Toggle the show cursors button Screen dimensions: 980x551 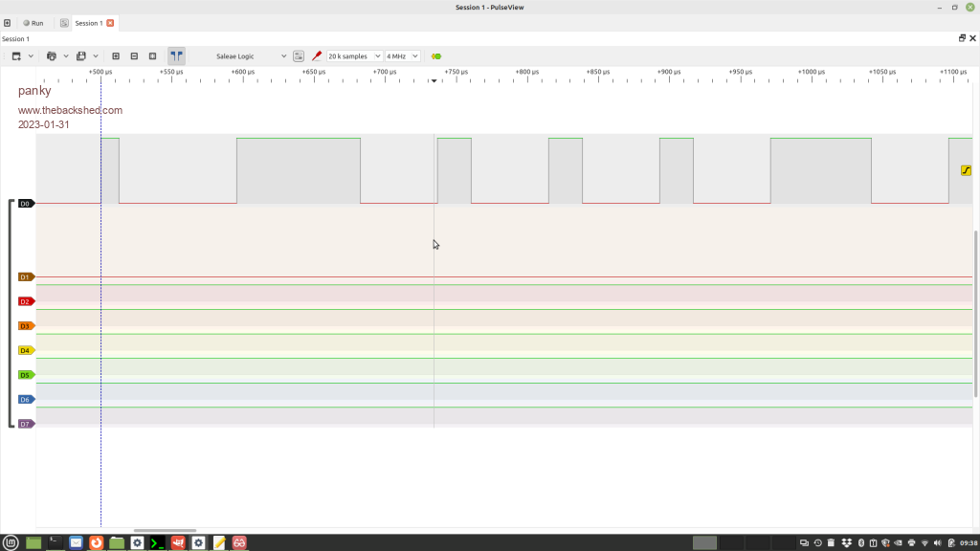[176, 56]
